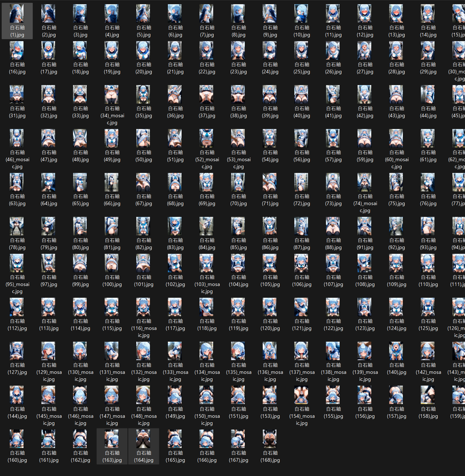Click the file name 白石紬 (78).jpg
This screenshot has width=465, height=476.
click(x=17, y=244)
